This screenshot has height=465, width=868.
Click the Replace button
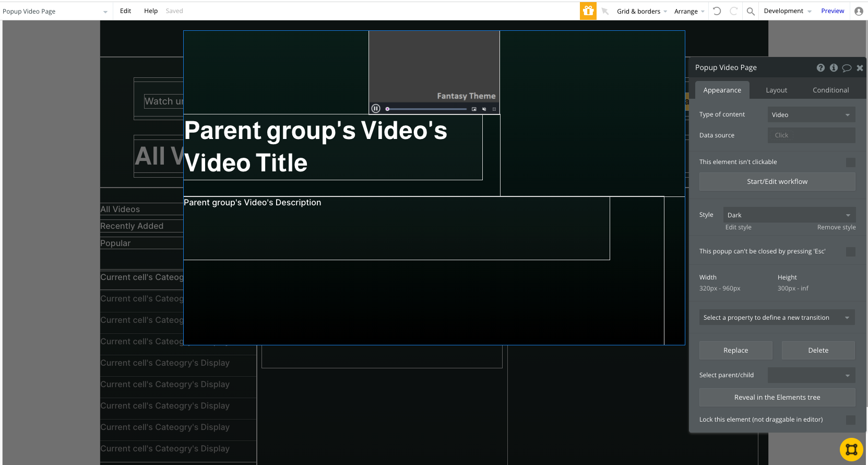(736, 351)
